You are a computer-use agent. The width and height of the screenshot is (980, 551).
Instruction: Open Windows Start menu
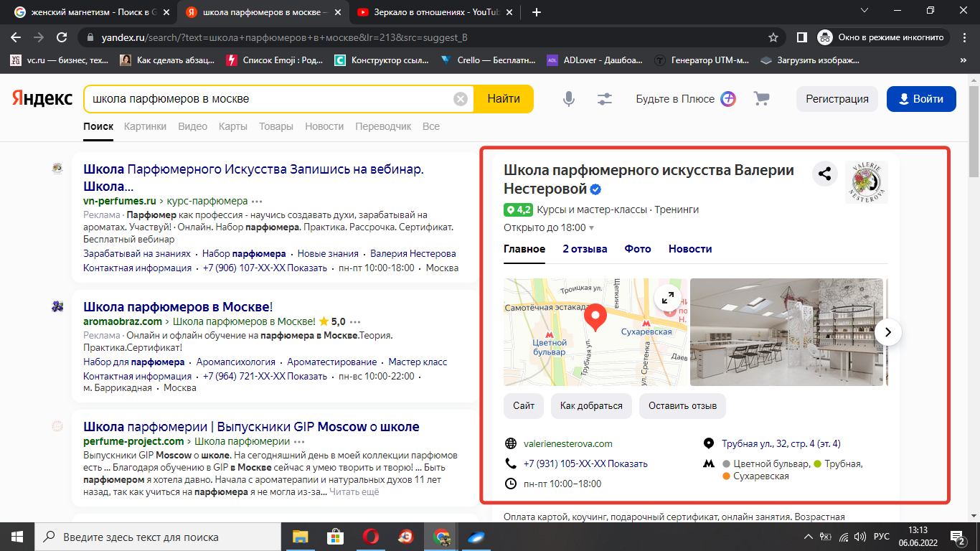point(17,537)
